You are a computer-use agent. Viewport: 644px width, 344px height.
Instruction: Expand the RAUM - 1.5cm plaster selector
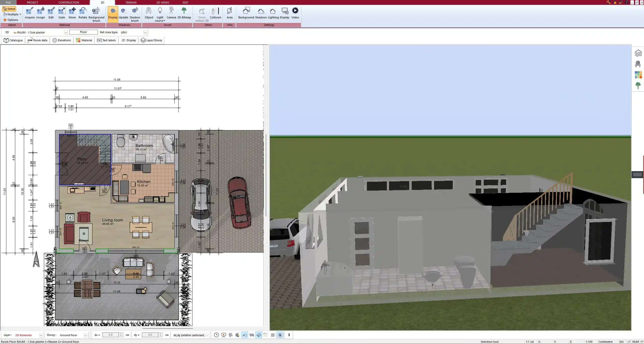point(66,32)
